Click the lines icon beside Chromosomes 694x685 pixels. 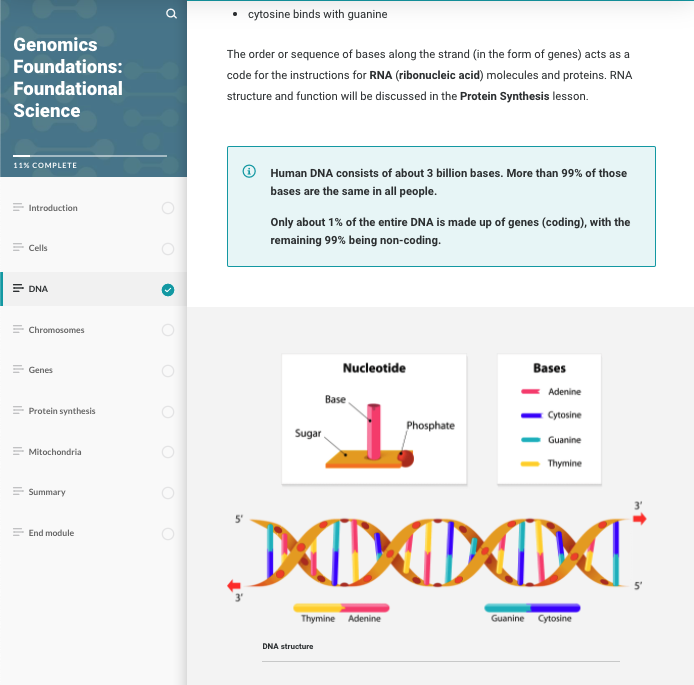pos(18,329)
